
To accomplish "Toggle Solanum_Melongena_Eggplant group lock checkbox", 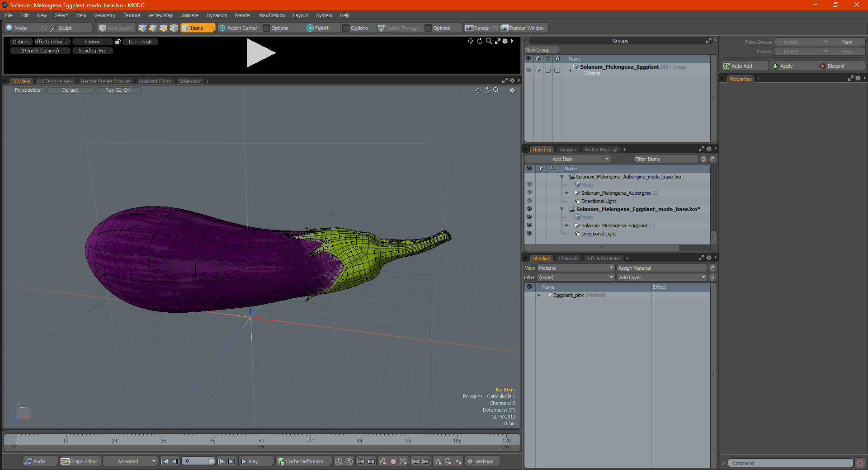I will [547, 70].
